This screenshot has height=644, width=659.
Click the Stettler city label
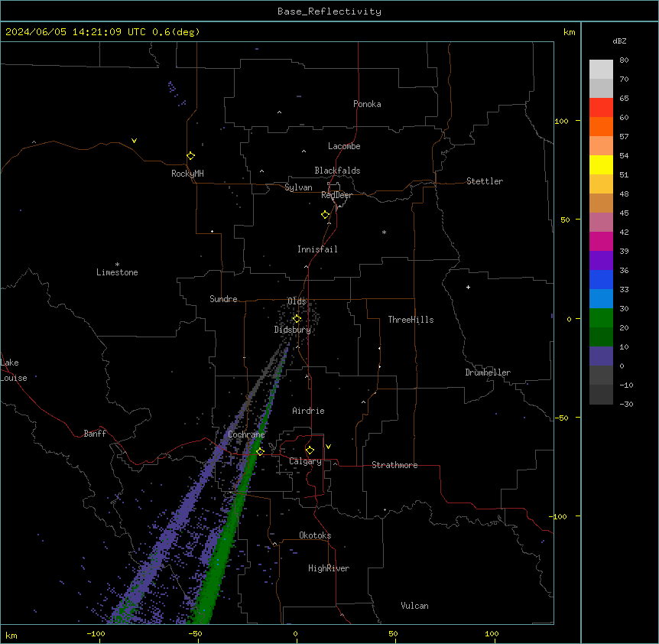(485, 181)
